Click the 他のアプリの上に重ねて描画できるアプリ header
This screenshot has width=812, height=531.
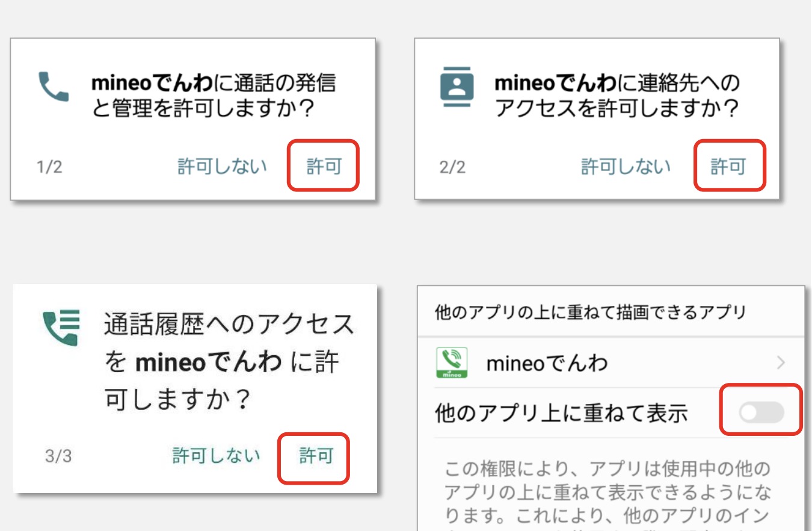590,313
